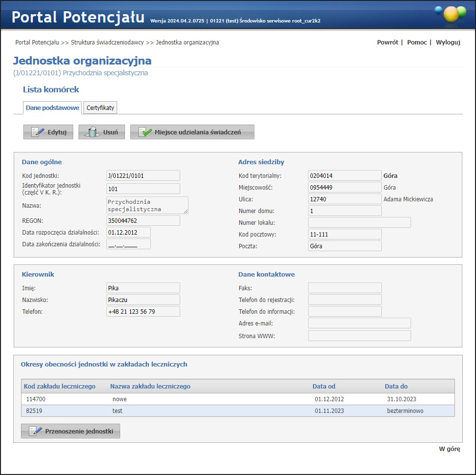Click the W górę link

tap(449, 449)
